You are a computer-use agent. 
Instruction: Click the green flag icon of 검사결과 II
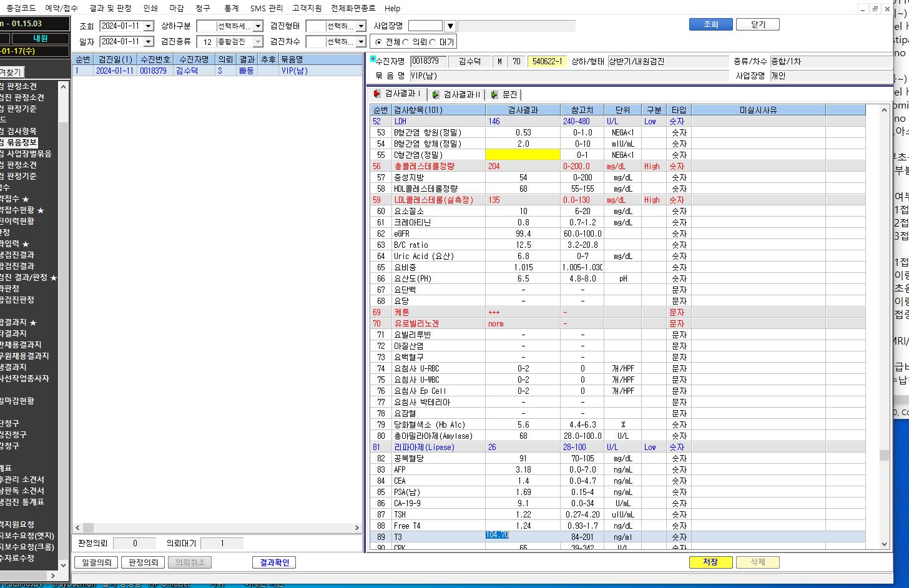[436, 94]
